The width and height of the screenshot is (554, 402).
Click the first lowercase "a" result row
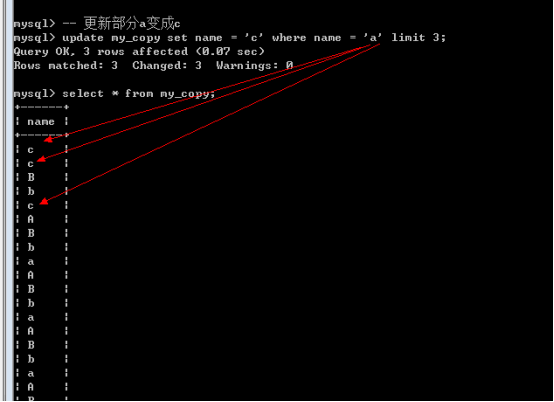(x=31, y=262)
